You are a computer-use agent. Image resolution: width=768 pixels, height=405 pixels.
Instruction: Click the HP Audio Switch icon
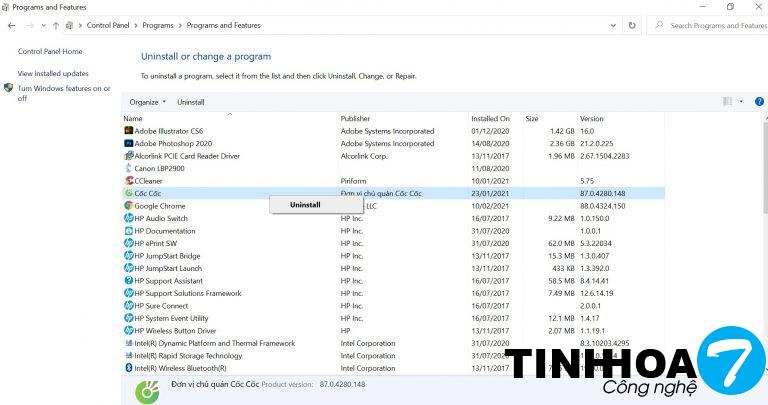pyautogui.click(x=128, y=218)
